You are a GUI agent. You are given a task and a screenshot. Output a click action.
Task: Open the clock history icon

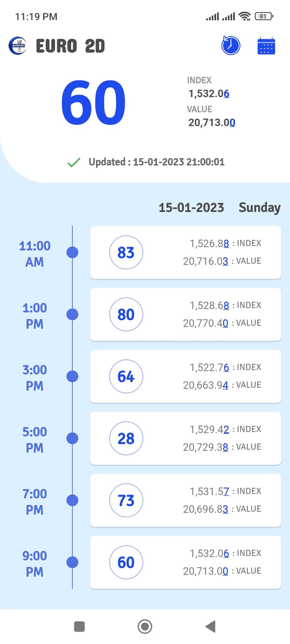pos(231,46)
